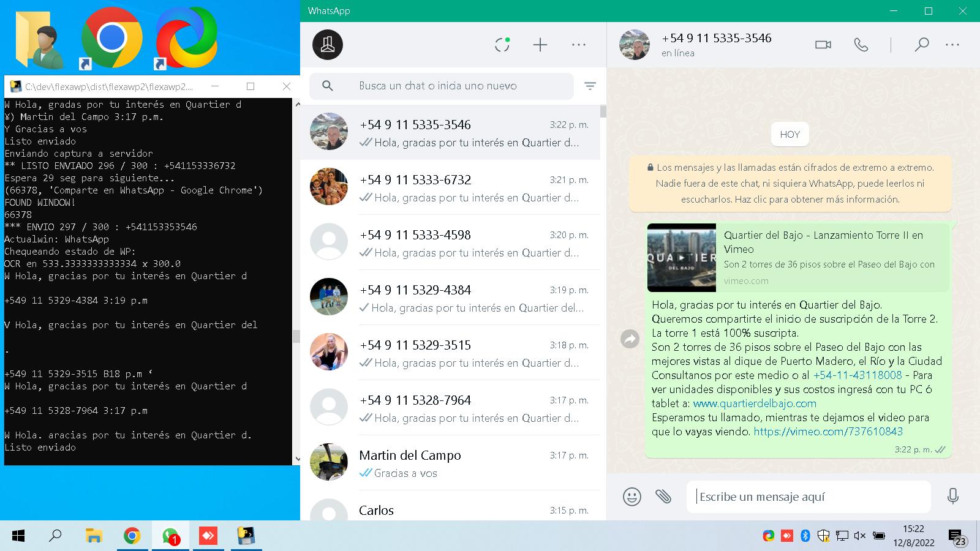Toggle the muted volume tray icon
This screenshot has height=551, width=980.
tap(860, 536)
